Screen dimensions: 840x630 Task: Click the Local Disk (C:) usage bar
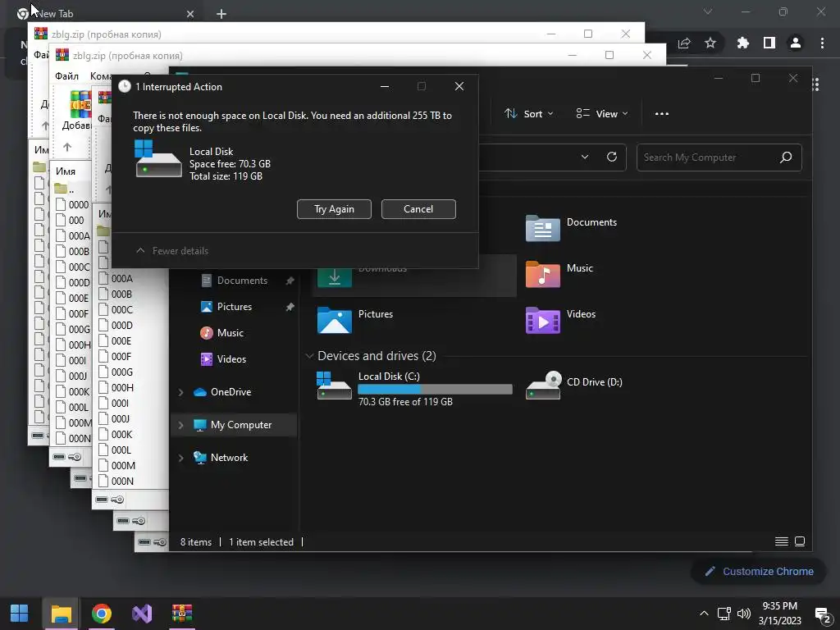[x=435, y=390]
